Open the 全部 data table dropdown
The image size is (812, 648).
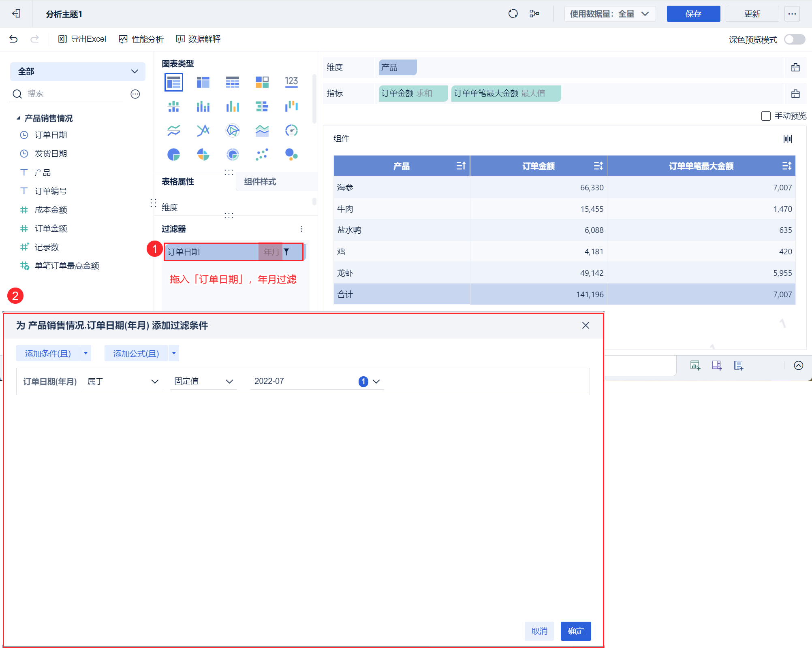pyautogui.click(x=77, y=72)
